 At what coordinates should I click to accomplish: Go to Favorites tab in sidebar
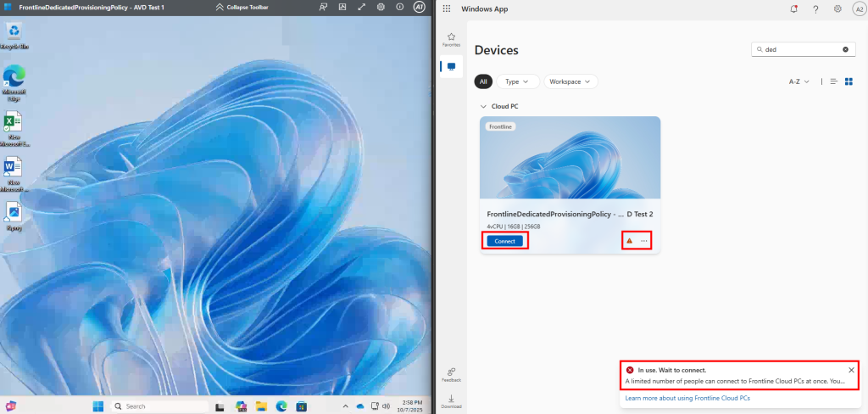coord(451,39)
